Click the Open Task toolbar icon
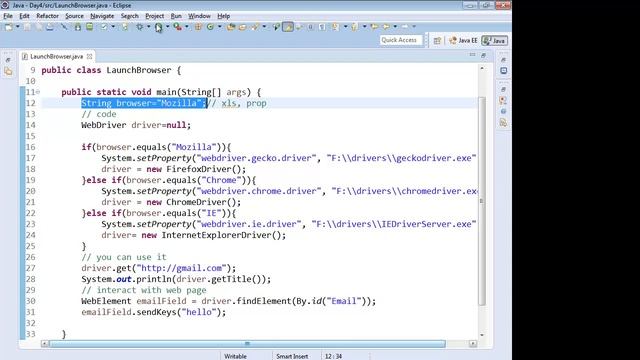The height and width of the screenshot is (360, 640). (x=242, y=27)
